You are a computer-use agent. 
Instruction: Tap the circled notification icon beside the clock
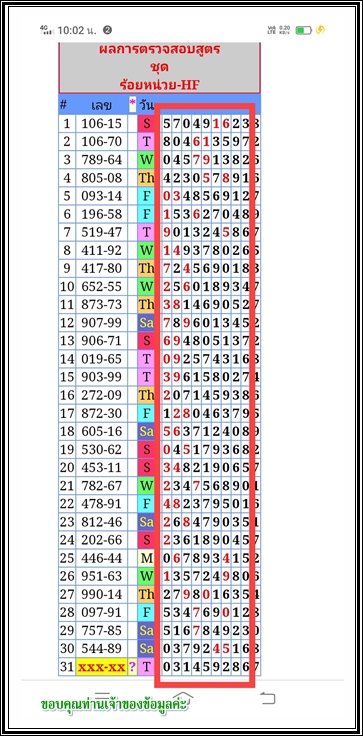click(108, 31)
